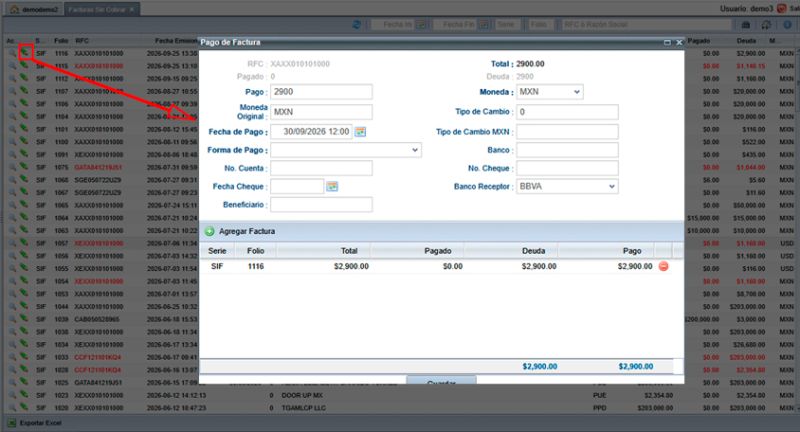Screen dimensions: 800x432
Task: Click the magnifier icon for folio 1115
Action: 12,66
